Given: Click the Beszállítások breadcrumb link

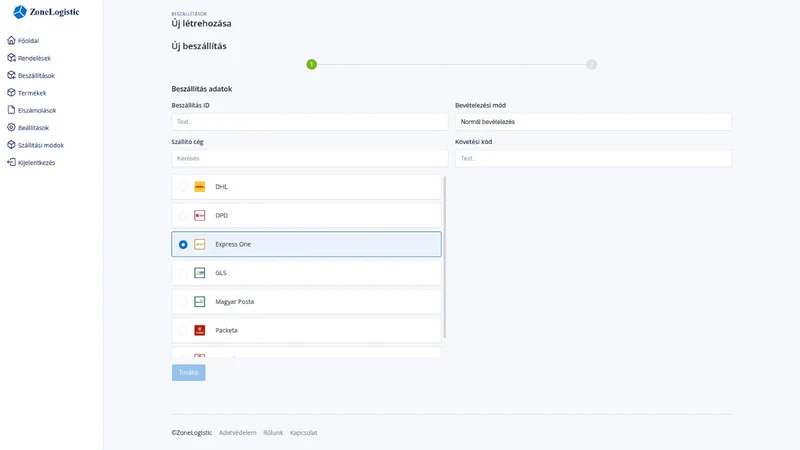Looking at the screenshot, I should (189, 14).
